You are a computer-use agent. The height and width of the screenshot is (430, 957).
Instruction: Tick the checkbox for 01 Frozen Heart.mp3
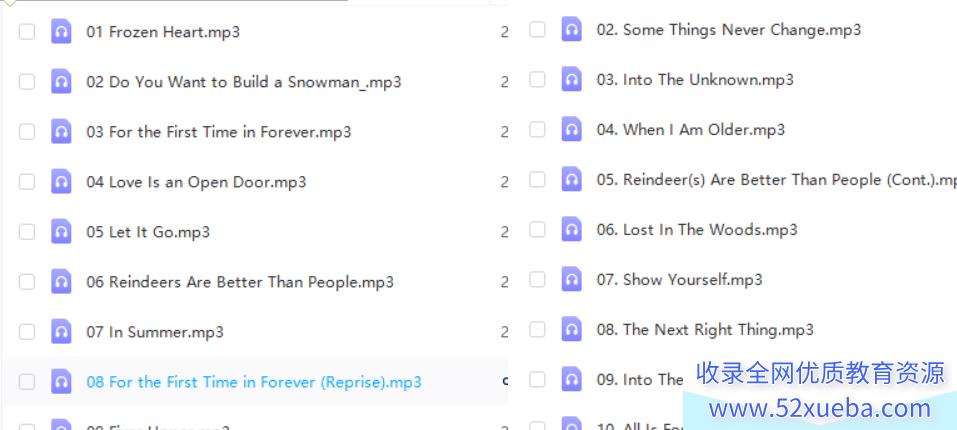[27, 32]
